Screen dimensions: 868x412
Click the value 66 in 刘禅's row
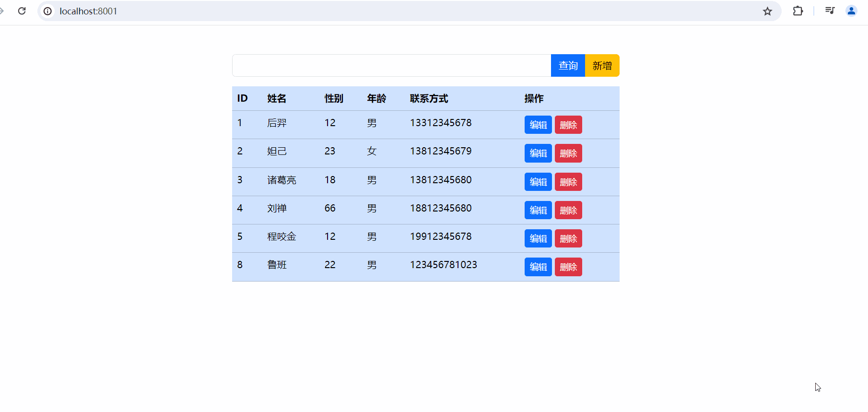click(x=330, y=208)
